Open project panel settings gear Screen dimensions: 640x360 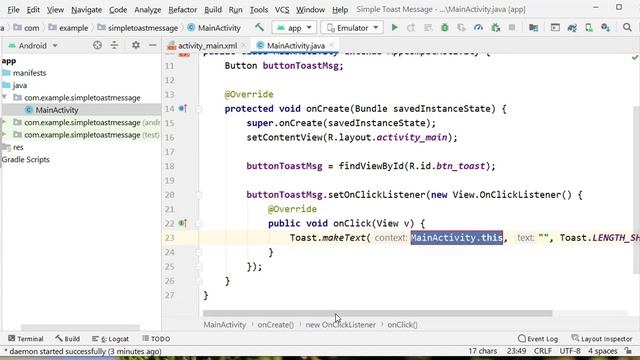pyautogui.click(x=136, y=45)
